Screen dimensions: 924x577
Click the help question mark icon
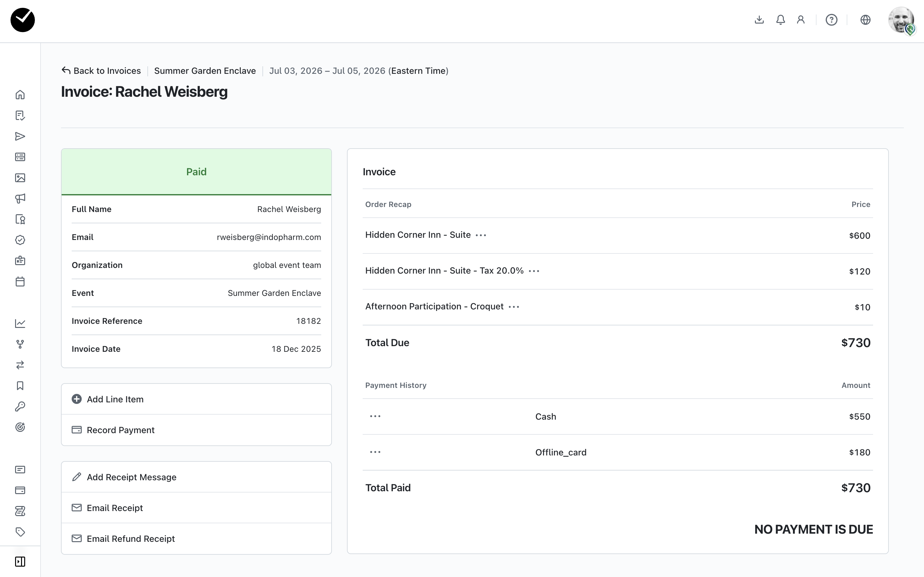[x=831, y=20]
